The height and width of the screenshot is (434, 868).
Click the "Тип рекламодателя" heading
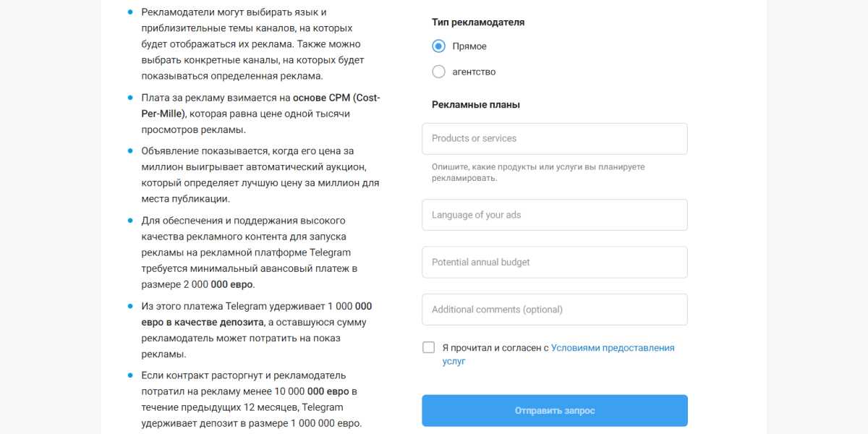point(478,22)
